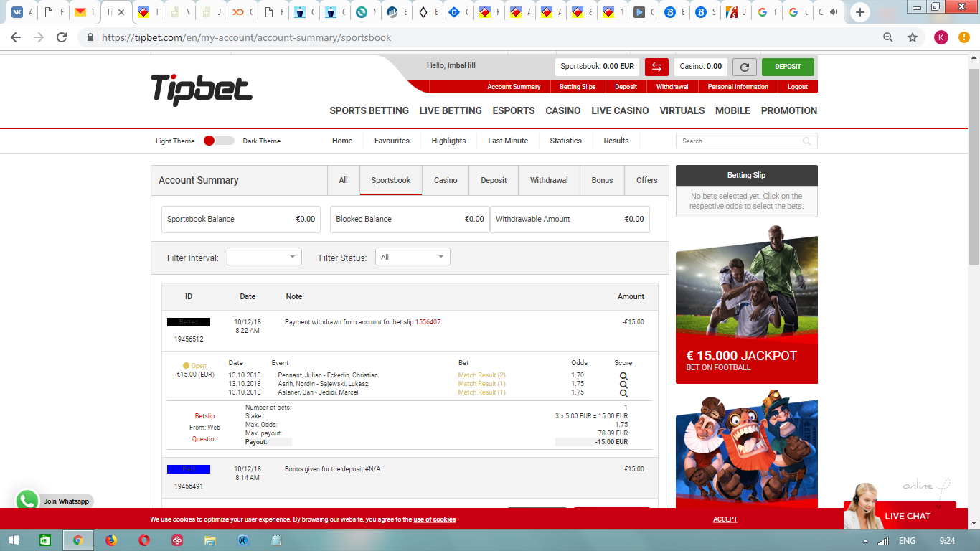Open the Chrome profile avatar K
This screenshot has width=980, height=551.
pyautogui.click(x=941, y=37)
